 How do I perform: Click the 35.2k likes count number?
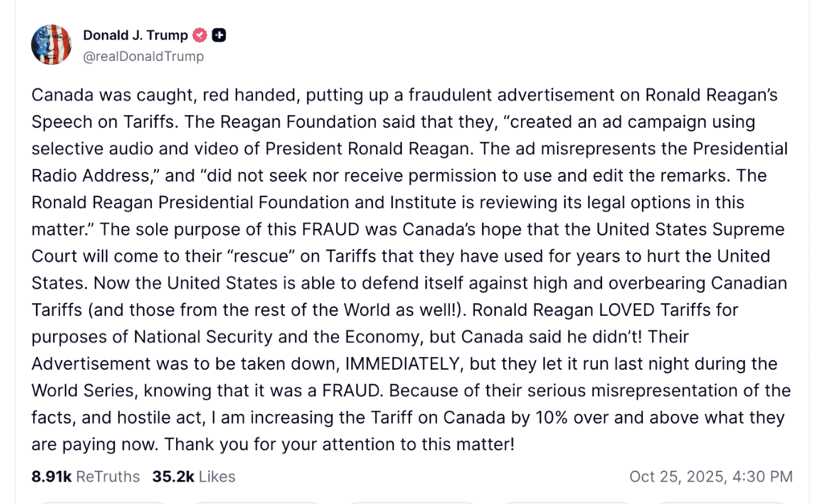[x=173, y=477]
